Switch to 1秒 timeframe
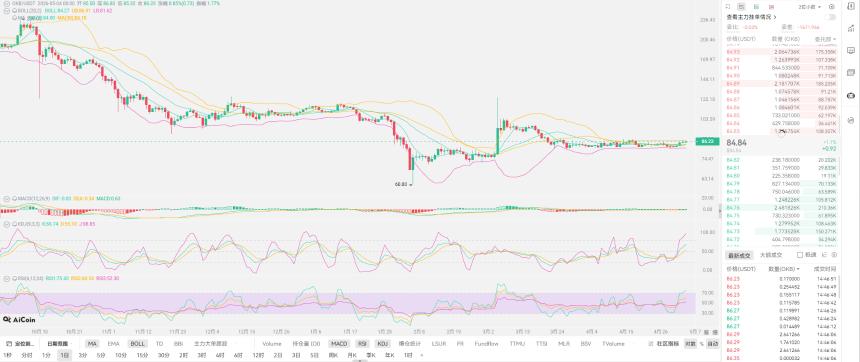The width and height of the screenshot is (860, 362). (x=7, y=355)
